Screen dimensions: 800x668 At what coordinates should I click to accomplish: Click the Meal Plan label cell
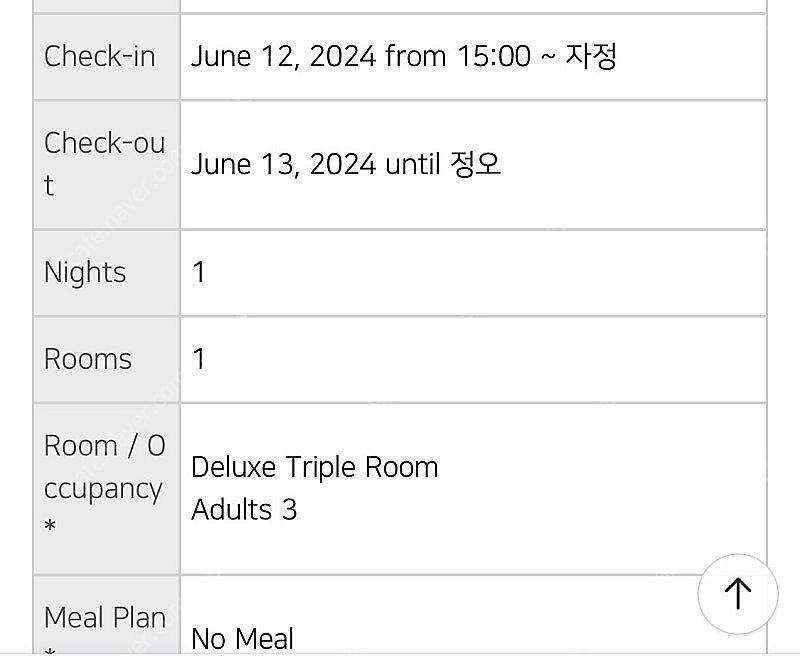pos(107,615)
